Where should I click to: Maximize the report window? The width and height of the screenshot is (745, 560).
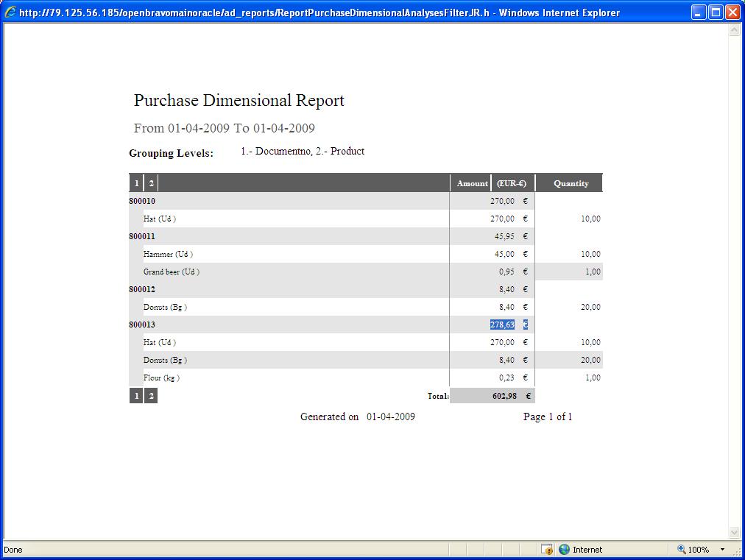pyautogui.click(x=716, y=13)
